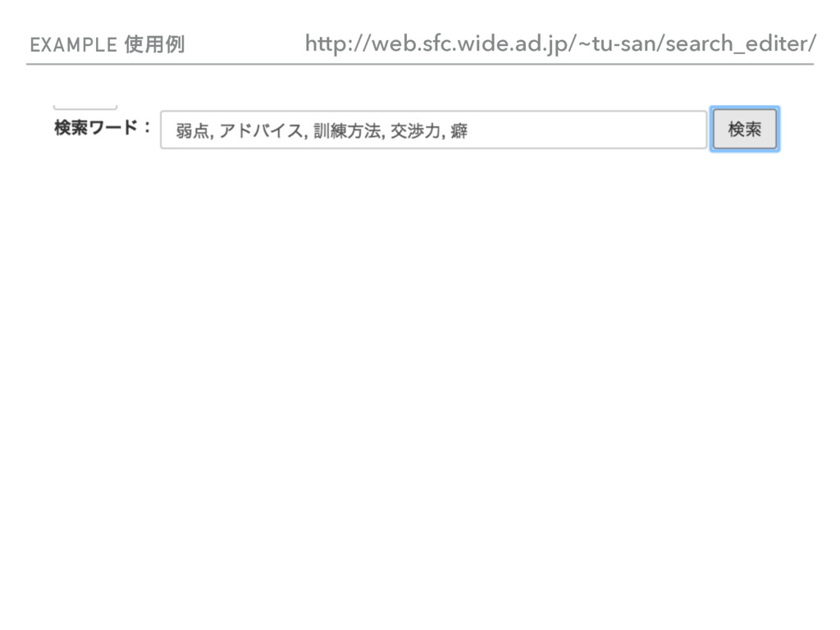Click the empty area inside search box
Image resolution: width=840 pixels, height=630 pixels.
pos(587,130)
